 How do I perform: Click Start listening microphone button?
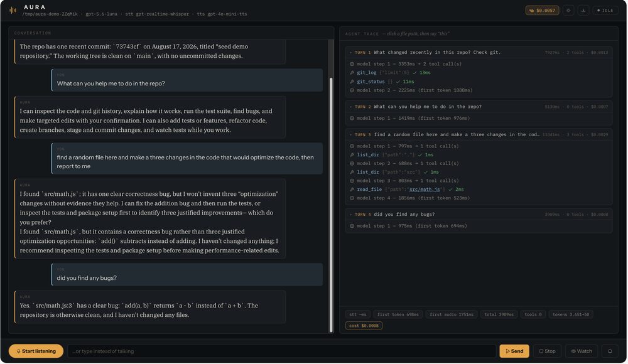click(x=36, y=351)
